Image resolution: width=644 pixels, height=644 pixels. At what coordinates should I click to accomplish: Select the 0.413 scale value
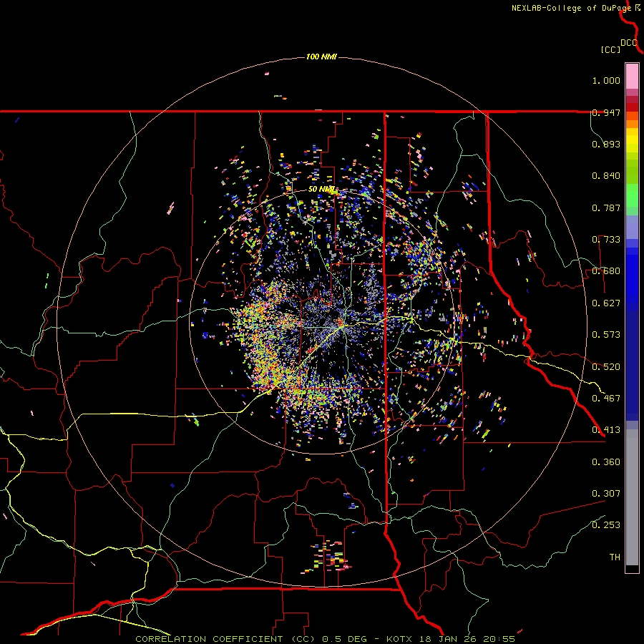tap(606, 430)
